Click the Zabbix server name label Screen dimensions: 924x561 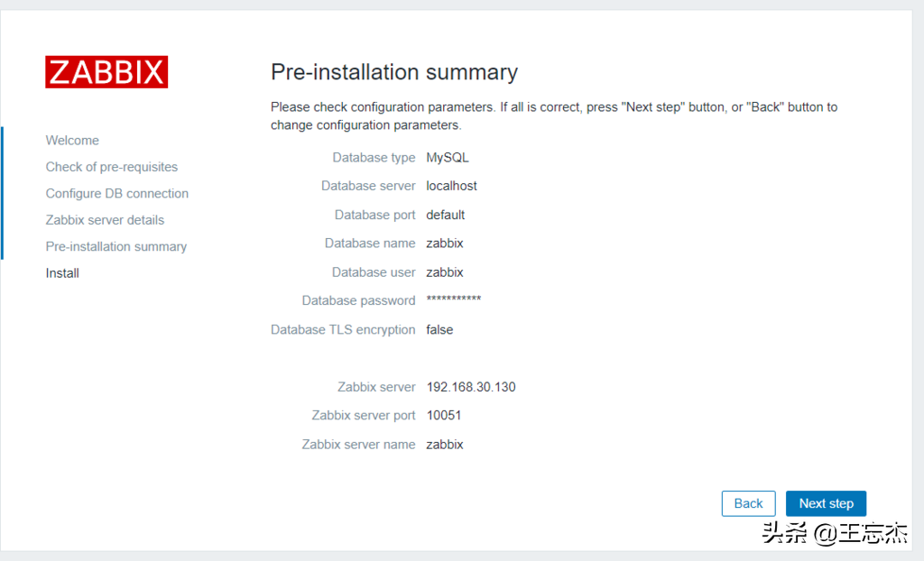(358, 445)
